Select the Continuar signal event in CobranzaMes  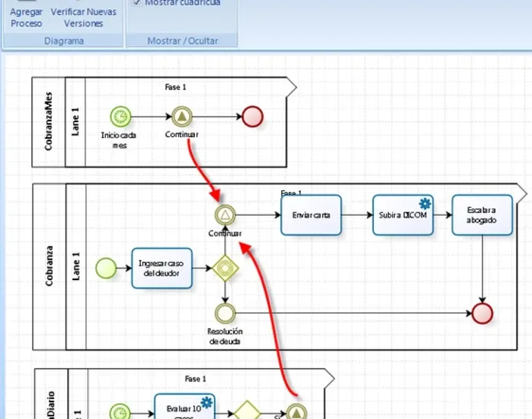pos(182,117)
